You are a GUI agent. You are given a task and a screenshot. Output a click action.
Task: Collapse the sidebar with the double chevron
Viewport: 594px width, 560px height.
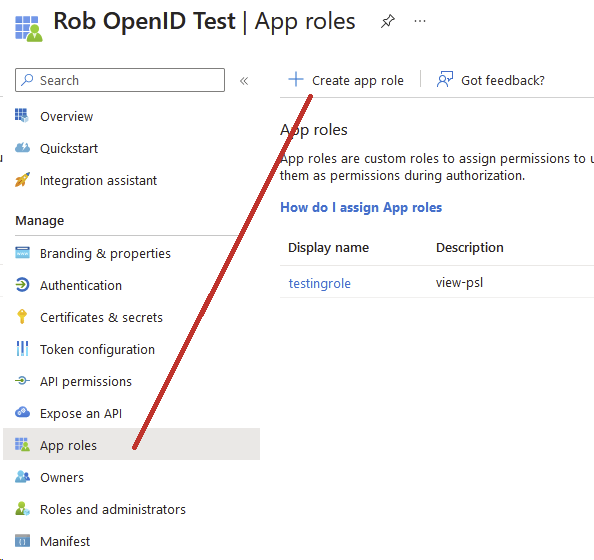click(244, 81)
